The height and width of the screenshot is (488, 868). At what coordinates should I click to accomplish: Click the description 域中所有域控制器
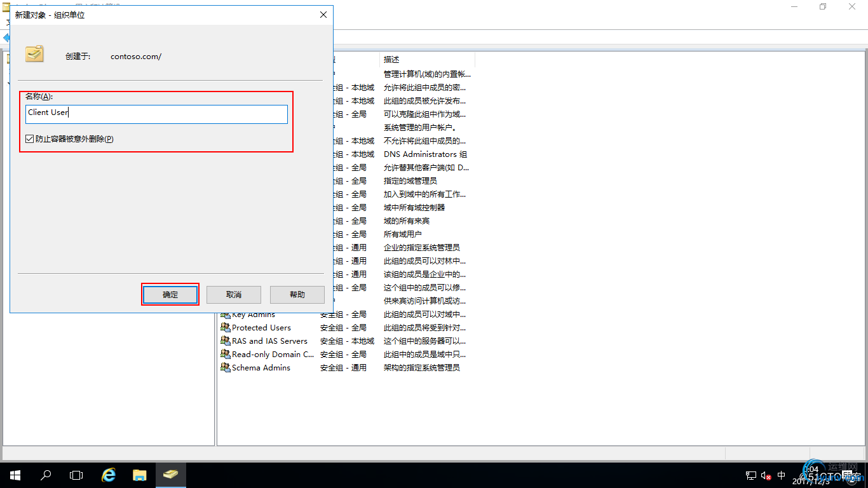(414, 207)
